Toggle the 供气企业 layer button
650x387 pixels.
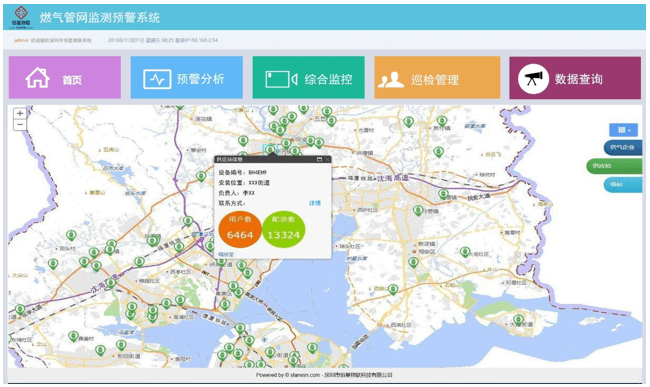pos(623,148)
